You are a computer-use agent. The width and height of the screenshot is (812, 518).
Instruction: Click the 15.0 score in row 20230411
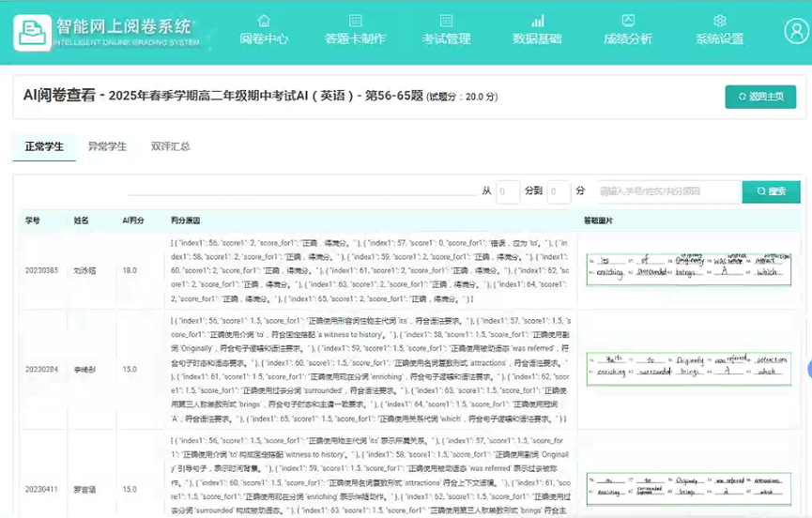130,489
